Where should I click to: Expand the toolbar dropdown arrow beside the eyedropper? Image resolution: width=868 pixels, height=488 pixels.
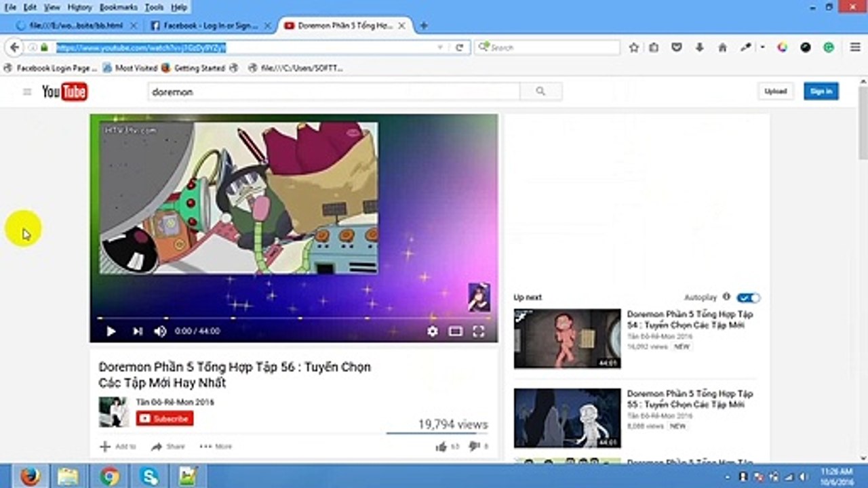pyautogui.click(x=762, y=47)
